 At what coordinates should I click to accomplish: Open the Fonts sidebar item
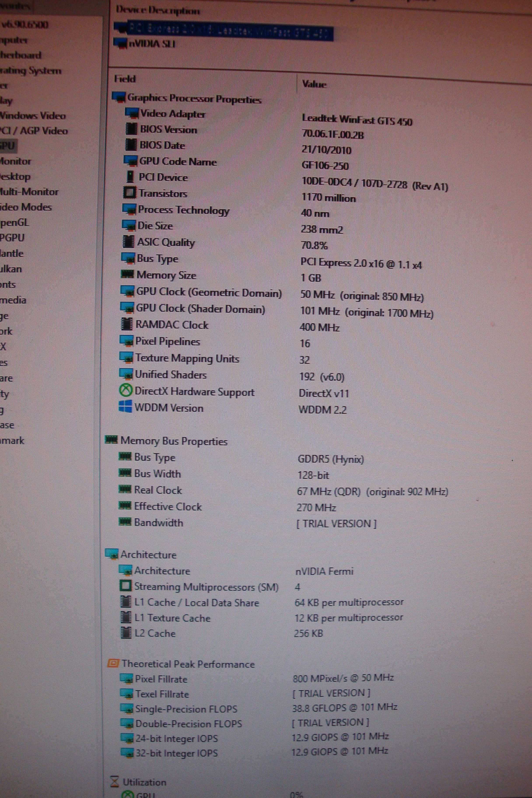click(8, 284)
